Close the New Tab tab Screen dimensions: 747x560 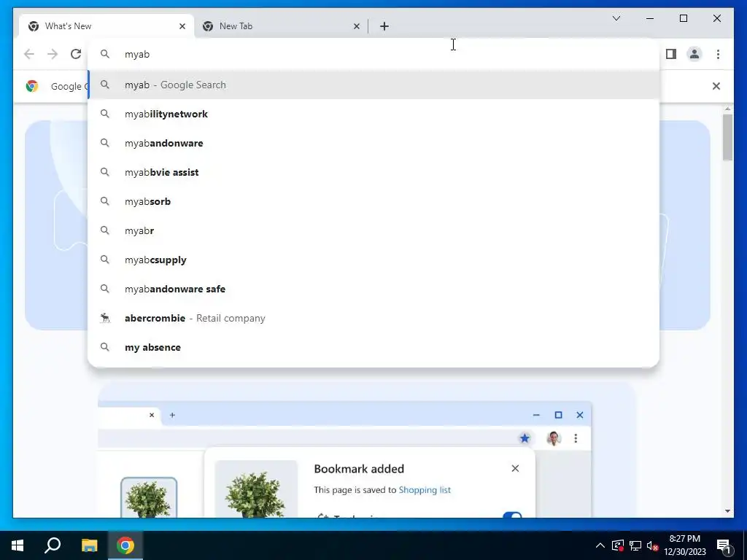point(356,26)
